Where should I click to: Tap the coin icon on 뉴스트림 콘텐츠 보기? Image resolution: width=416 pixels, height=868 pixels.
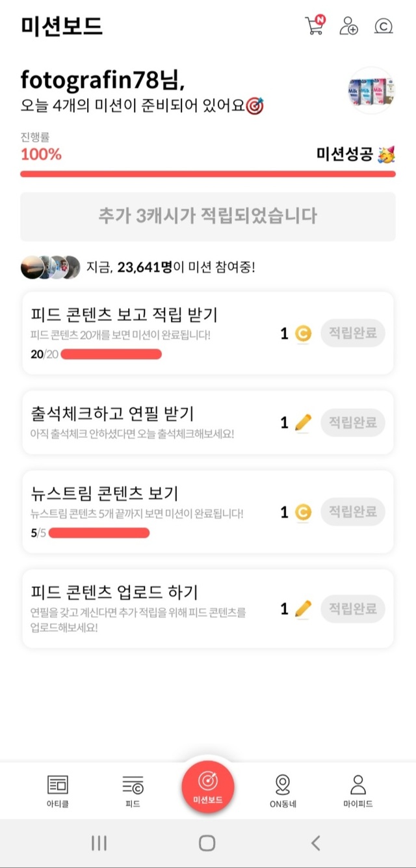(303, 513)
